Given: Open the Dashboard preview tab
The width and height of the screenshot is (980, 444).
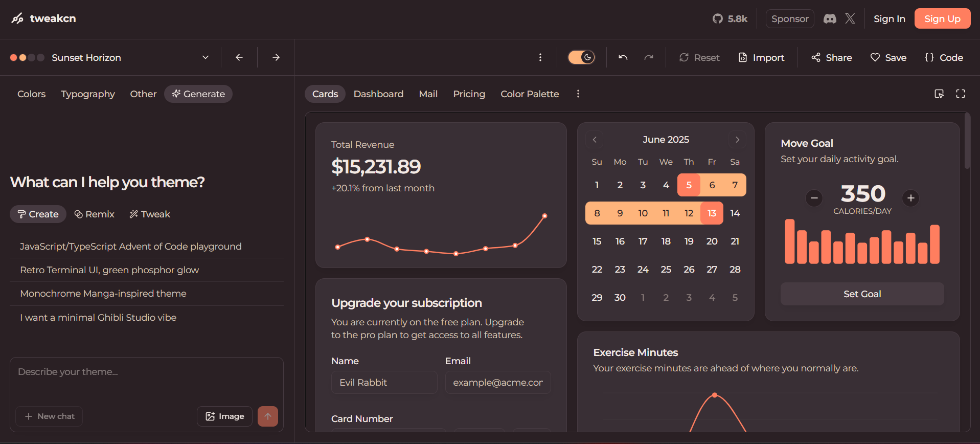Looking at the screenshot, I should coord(378,94).
